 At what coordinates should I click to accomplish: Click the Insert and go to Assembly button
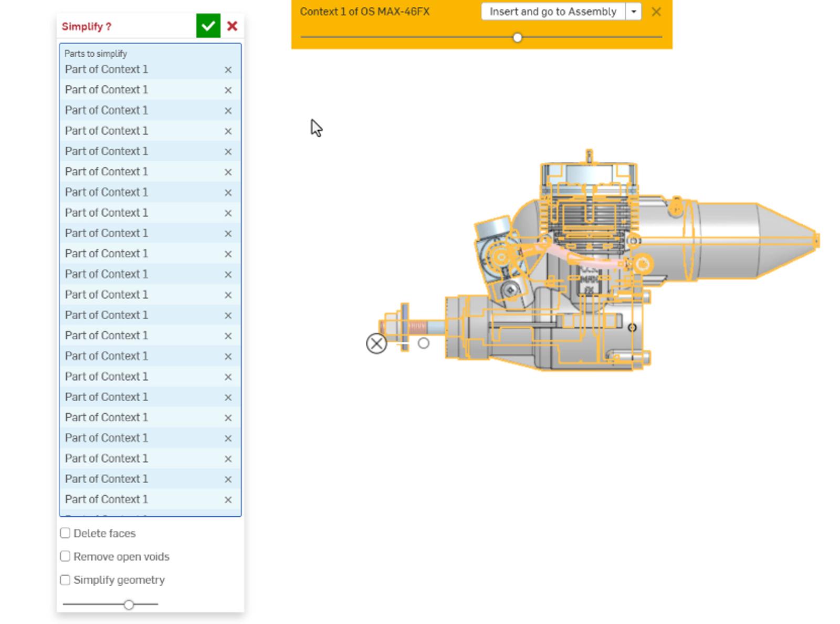[x=552, y=12]
